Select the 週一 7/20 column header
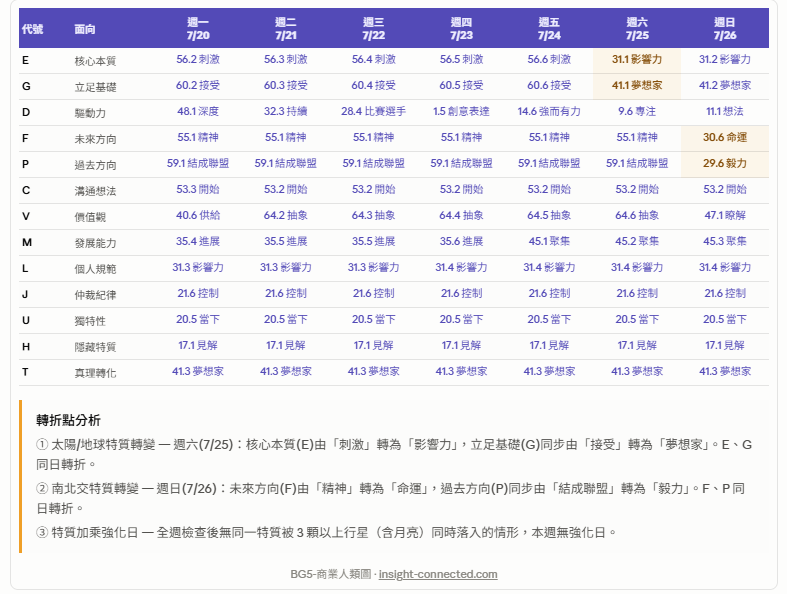The width and height of the screenshot is (787, 594). (198, 29)
